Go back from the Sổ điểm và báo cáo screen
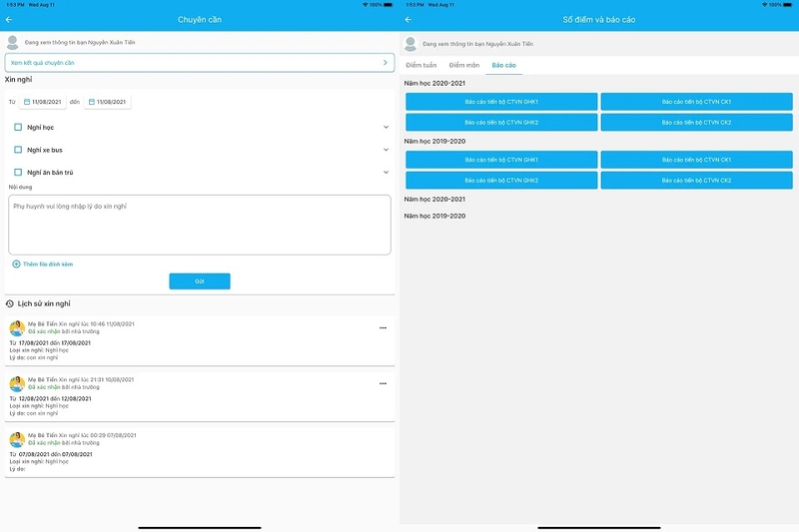799x532 pixels. coord(408,19)
